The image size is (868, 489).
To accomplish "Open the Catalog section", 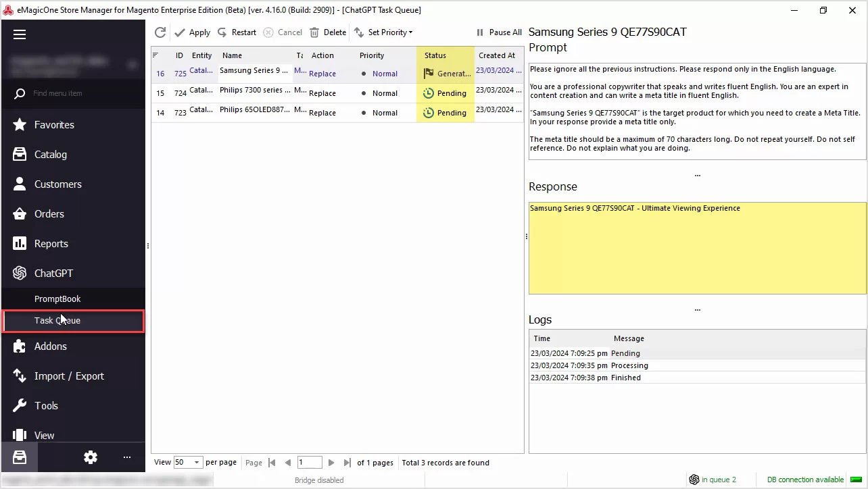I will (73, 154).
